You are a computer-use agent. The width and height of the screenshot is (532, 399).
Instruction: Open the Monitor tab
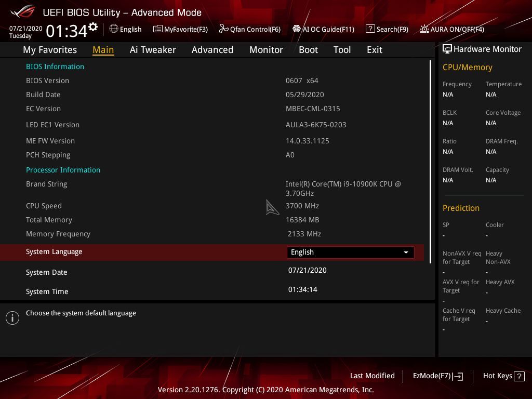266,50
